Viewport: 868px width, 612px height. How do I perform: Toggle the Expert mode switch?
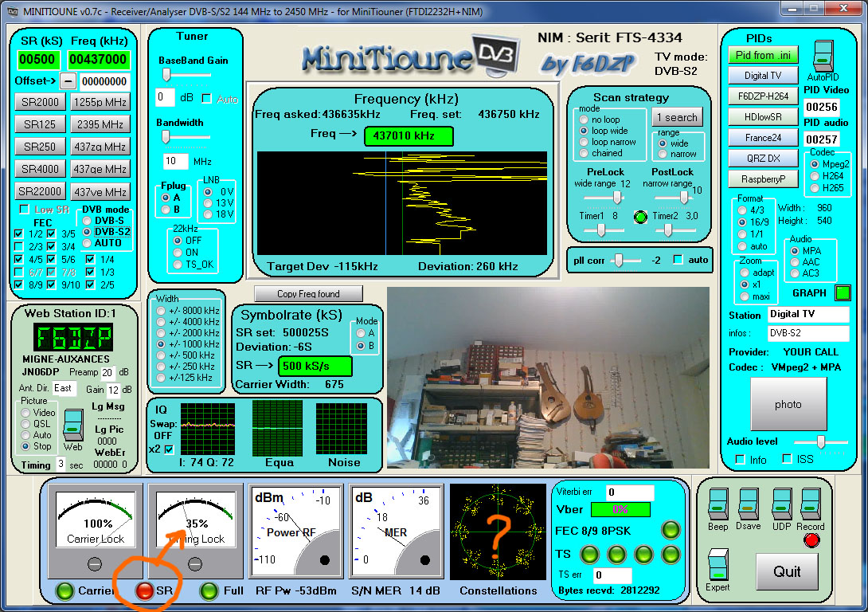717,564
